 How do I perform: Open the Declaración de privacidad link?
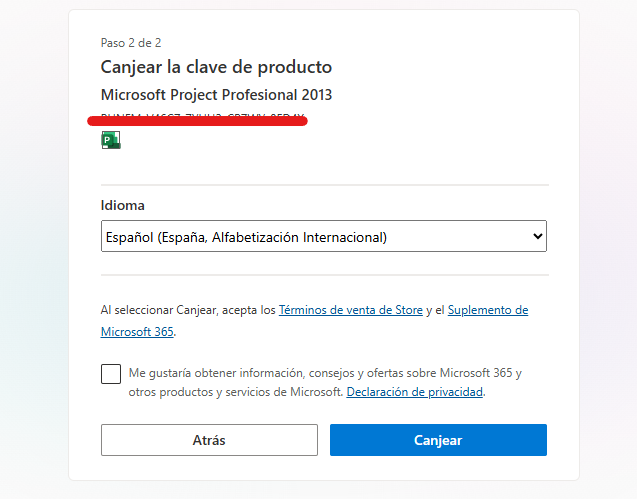pos(414,392)
